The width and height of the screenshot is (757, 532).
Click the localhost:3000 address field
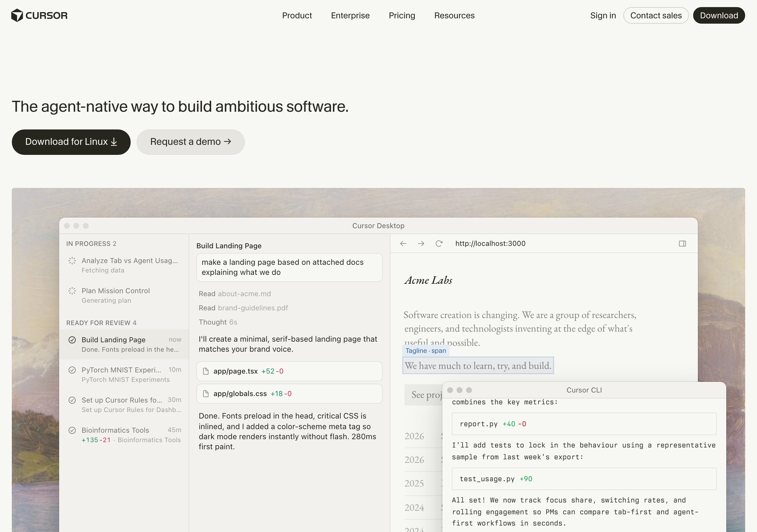490,244
